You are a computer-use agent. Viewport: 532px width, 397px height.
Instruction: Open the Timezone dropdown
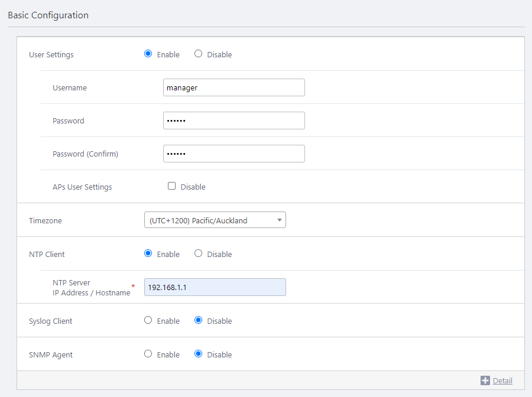point(215,220)
